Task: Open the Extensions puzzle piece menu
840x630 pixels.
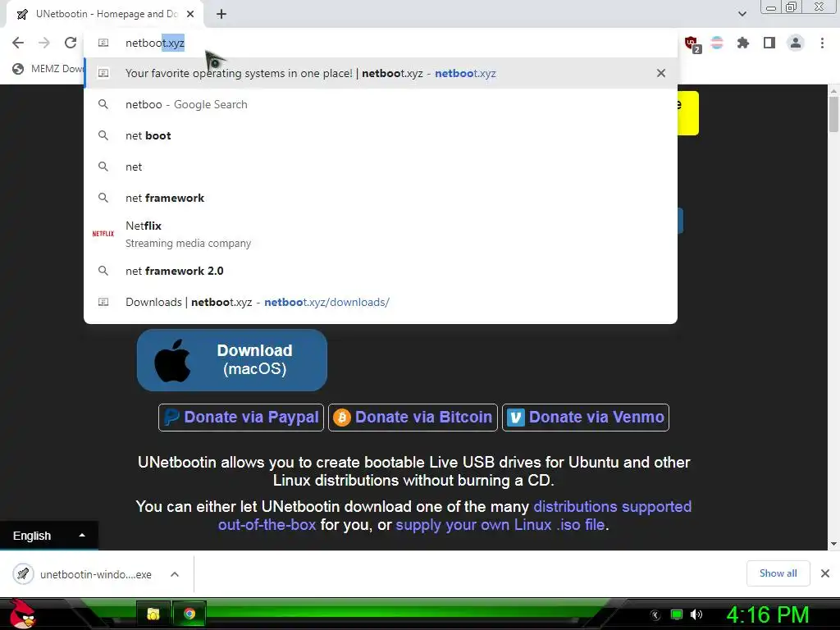Action: (743, 43)
